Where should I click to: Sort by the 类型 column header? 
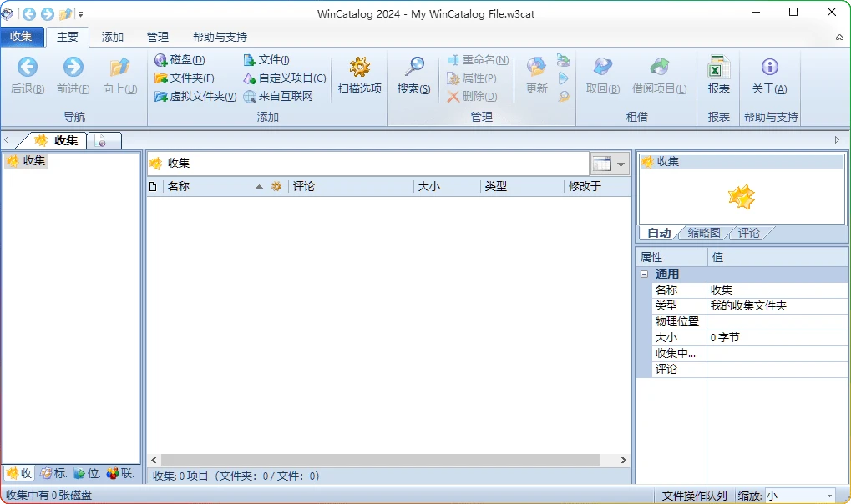coord(522,187)
